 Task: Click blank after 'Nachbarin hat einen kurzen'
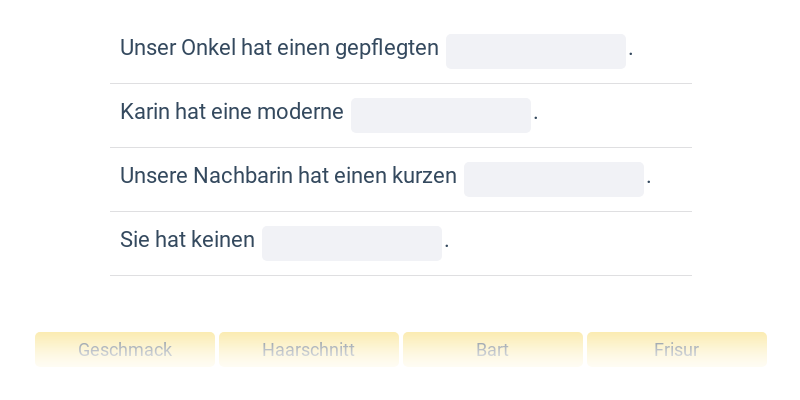[x=553, y=179]
